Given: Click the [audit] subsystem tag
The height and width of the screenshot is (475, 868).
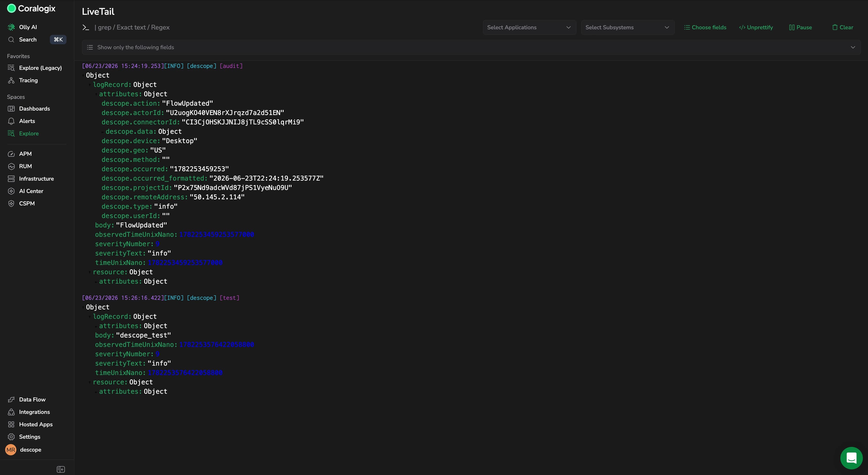Looking at the screenshot, I should coord(231,66).
